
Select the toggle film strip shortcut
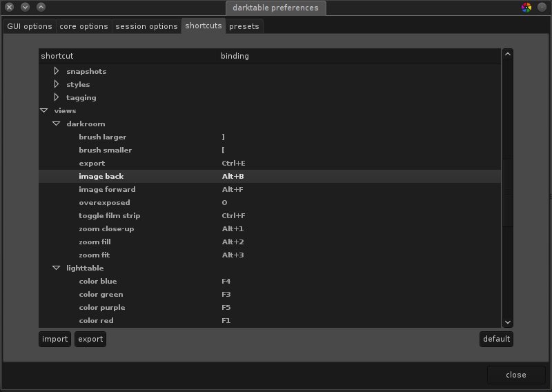pos(109,215)
